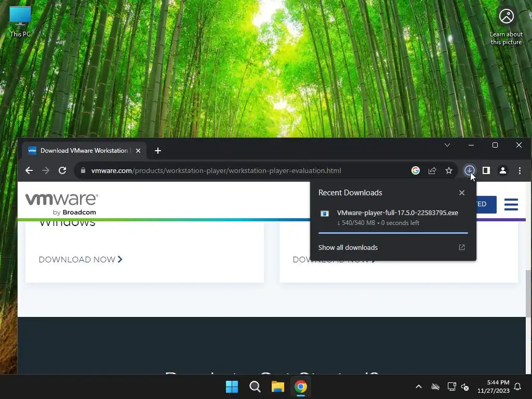Minimize the Chrome window
The height and width of the screenshot is (399, 532).
471,145
